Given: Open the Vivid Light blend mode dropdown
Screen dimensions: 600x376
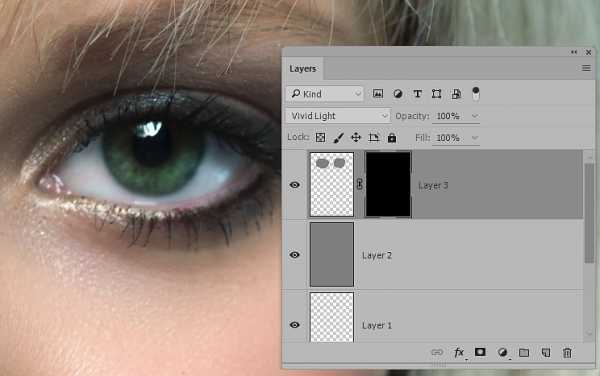Looking at the screenshot, I should tap(338, 116).
